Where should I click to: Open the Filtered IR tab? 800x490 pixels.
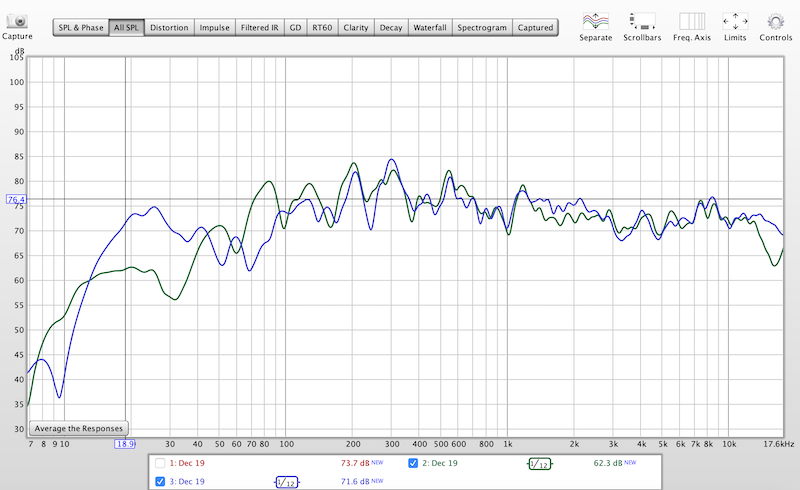click(260, 28)
